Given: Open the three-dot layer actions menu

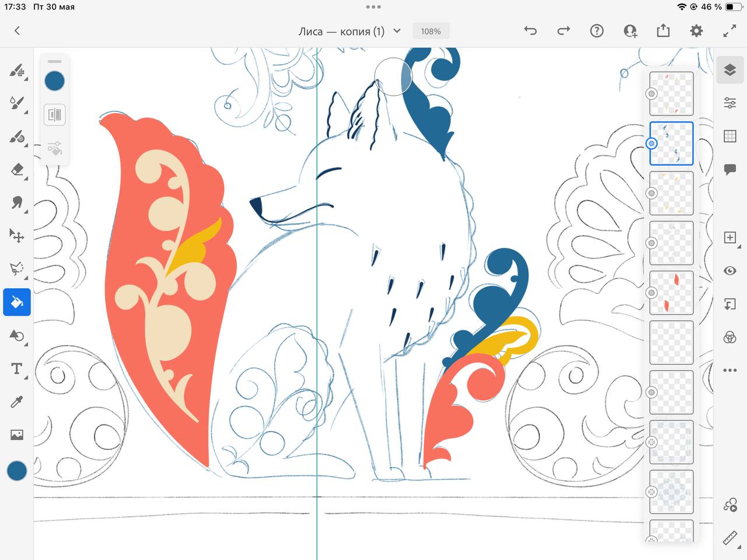Looking at the screenshot, I should [x=729, y=370].
